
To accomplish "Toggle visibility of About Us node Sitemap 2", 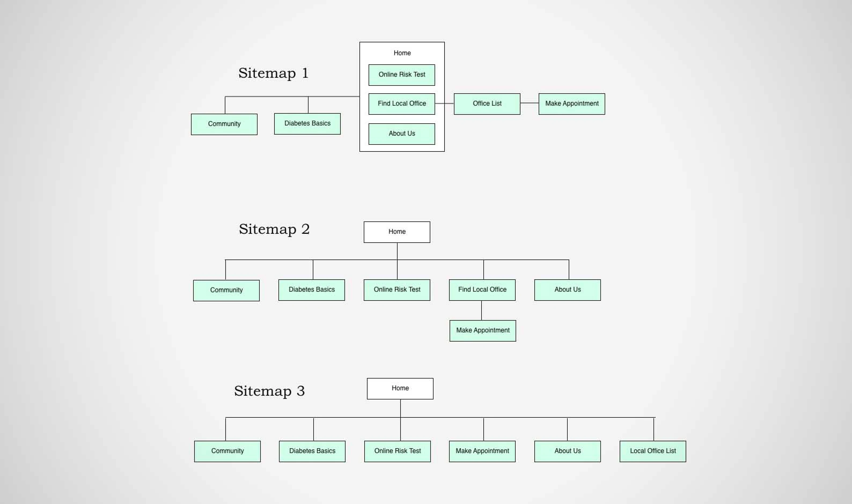I will tap(567, 290).
